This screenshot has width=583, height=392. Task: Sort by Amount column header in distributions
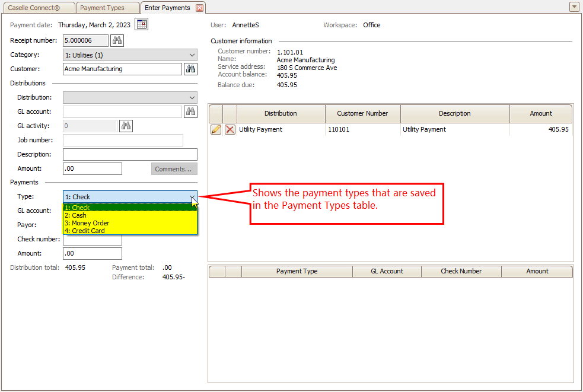540,113
